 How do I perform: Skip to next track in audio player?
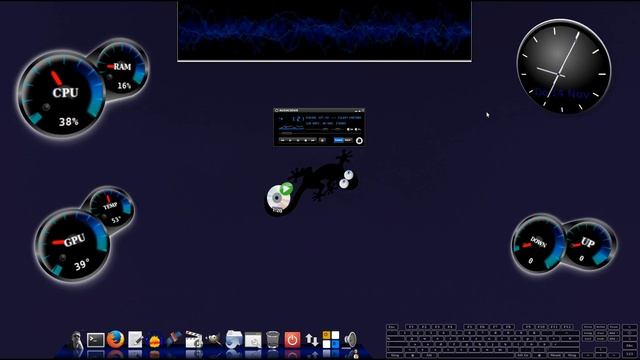coord(313,140)
